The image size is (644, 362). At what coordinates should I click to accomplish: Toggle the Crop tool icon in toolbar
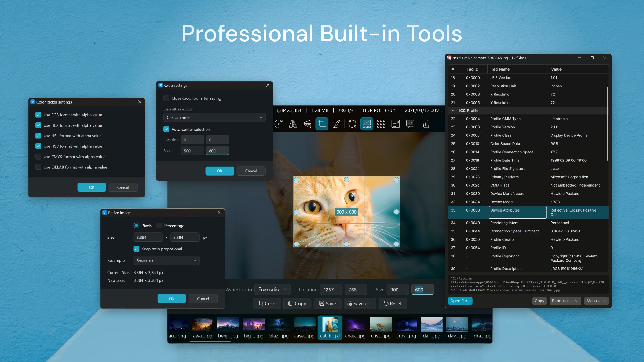[x=322, y=124]
